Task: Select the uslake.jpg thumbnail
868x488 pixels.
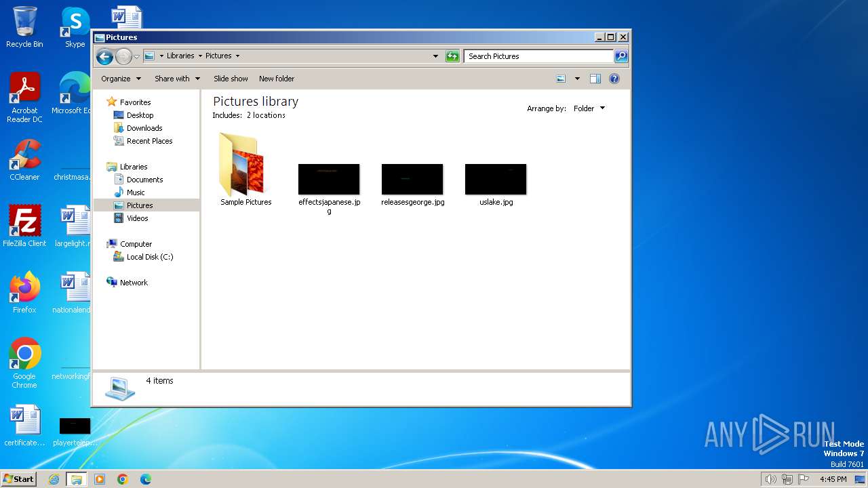Action: click(496, 179)
